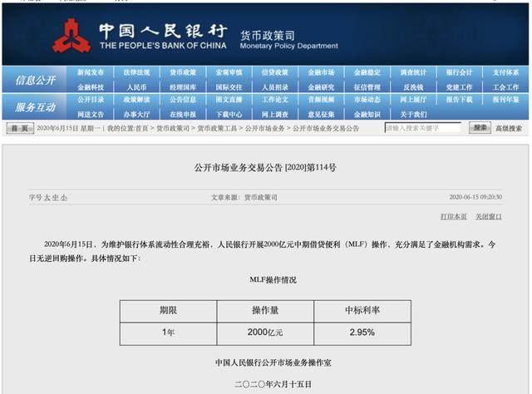Viewport: 532px width, 394px height.
Task: Open 高级搜索 advanced search
Action: (x=509, y=128)
